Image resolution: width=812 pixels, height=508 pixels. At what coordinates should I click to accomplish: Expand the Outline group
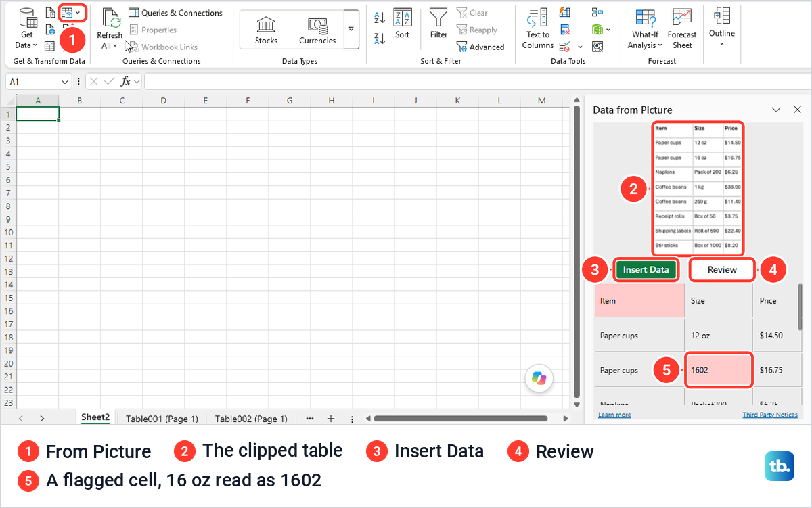(722, 27)
